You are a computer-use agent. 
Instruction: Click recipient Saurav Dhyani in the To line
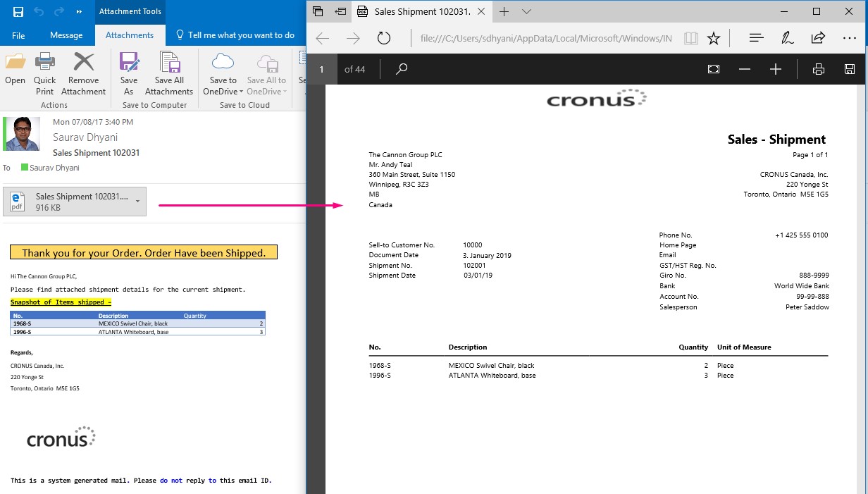(54, 168)
